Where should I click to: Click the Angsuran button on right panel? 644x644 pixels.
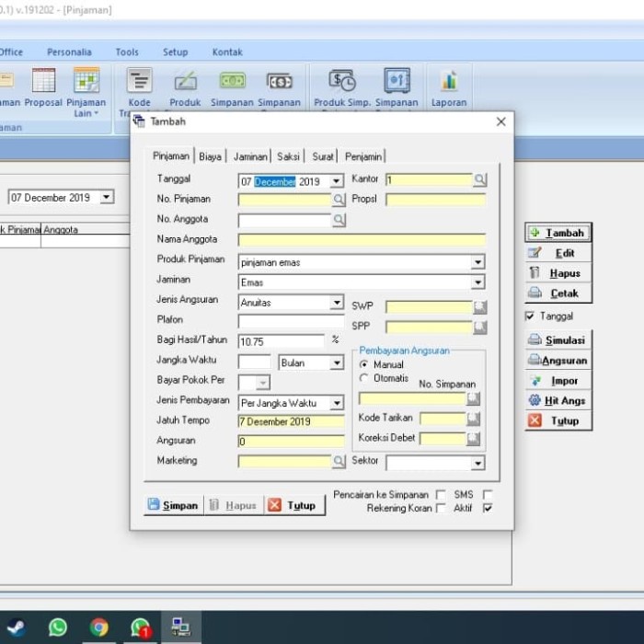coord(558,361)
